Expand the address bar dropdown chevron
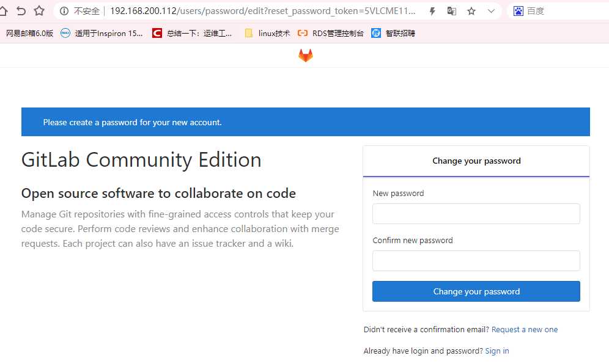The width and height of the screenshot is (609, 364). (492, 11)
